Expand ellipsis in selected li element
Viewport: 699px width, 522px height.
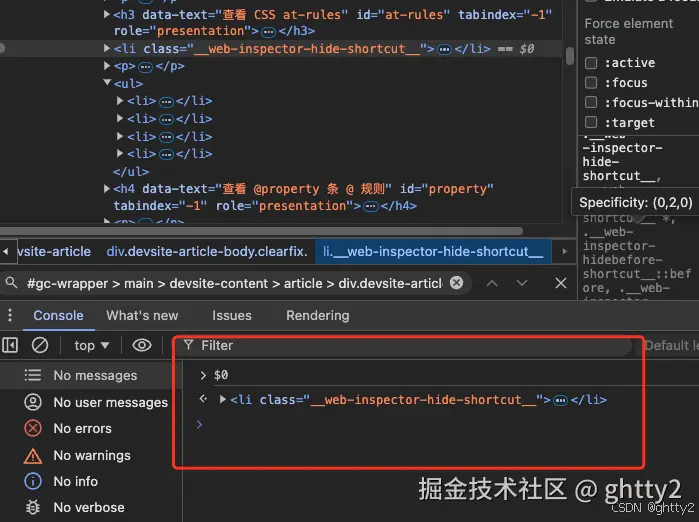tap(444, 49)
